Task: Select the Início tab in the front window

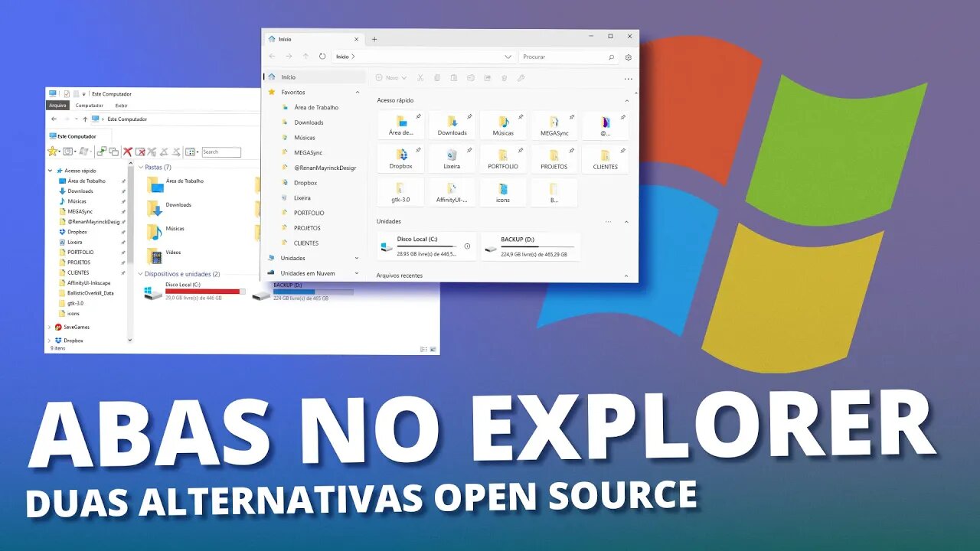Action: (x=314, y=39)
